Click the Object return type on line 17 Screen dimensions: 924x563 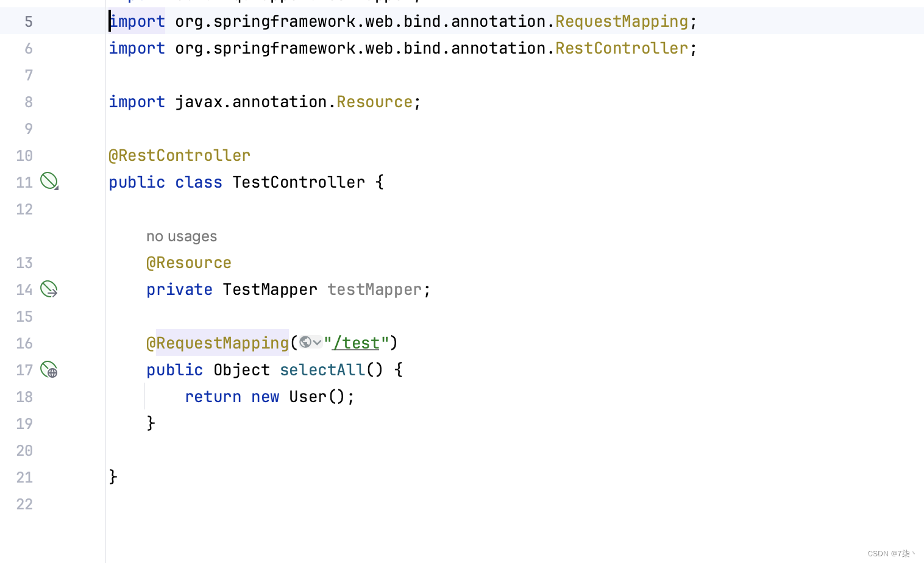(x=241, y=370)
